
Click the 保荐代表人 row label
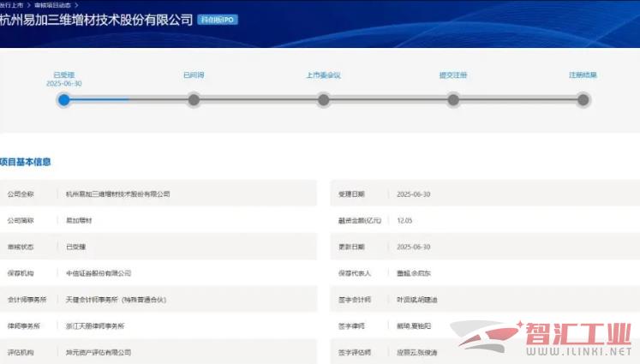point(355,273)
